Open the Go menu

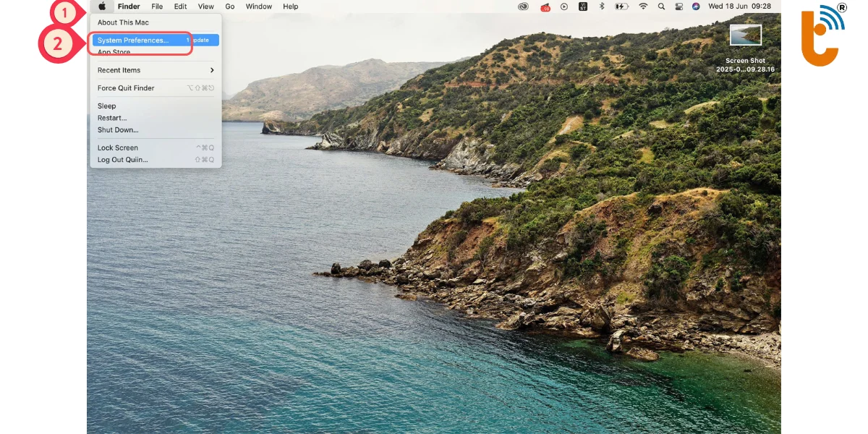click(230, 7)
